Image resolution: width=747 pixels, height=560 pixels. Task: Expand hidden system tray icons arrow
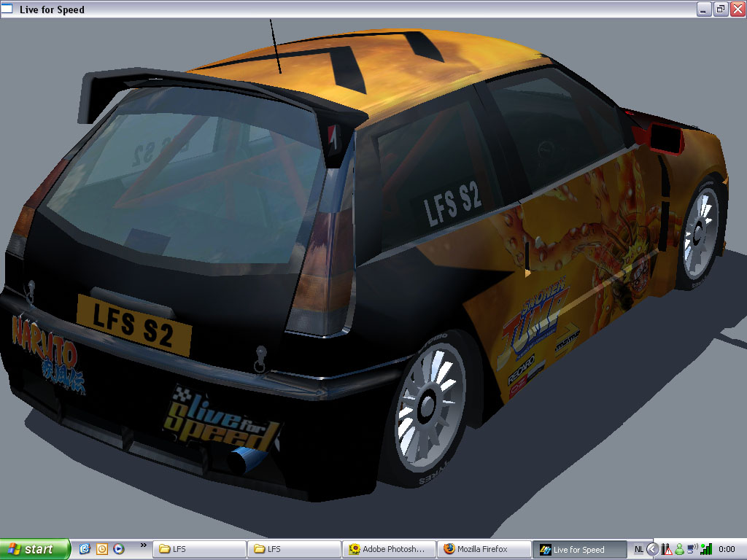click(653, 549)
